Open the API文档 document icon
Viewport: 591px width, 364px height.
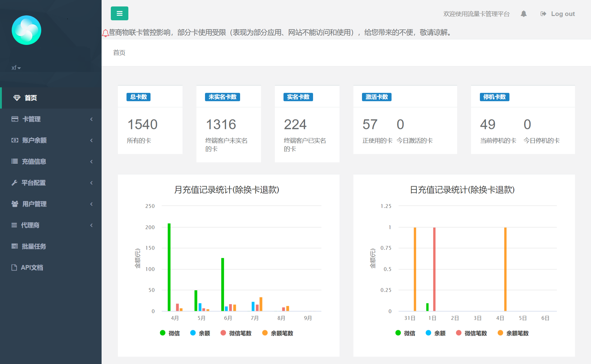15,267
